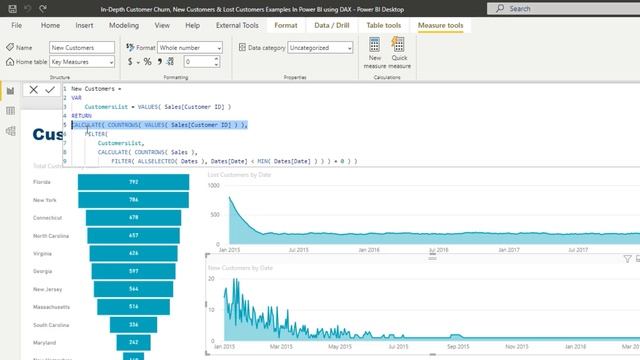The image size is (640, 360).
Task: Click the measure Name input field
Action: (82, 48)
